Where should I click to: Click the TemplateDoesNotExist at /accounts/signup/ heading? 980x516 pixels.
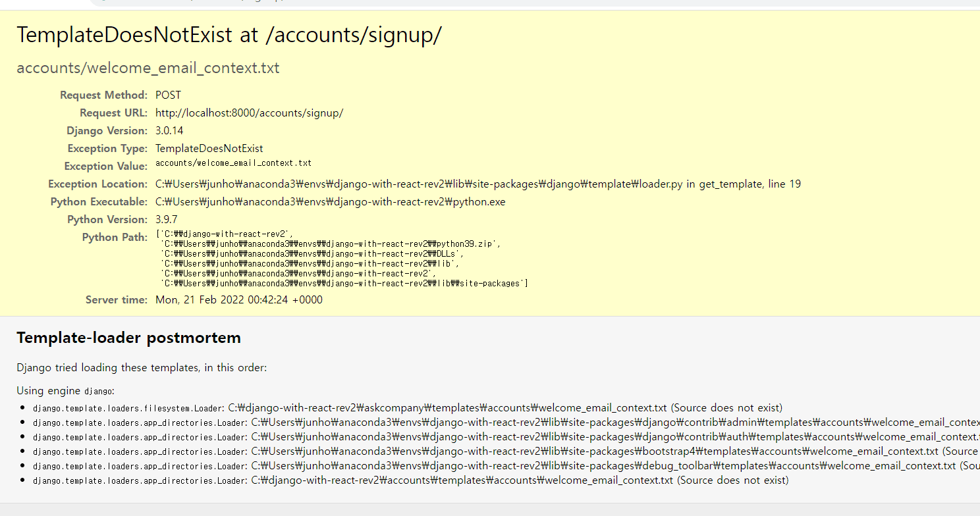(229, 36)
